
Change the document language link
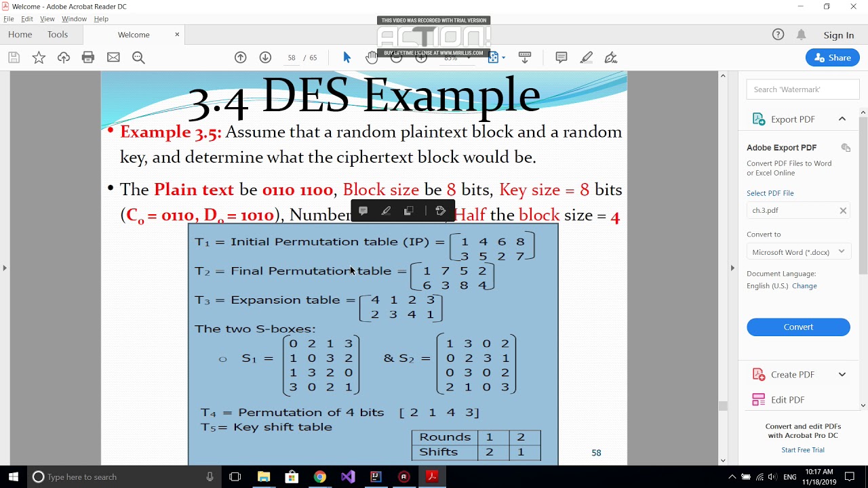[805, 286]
